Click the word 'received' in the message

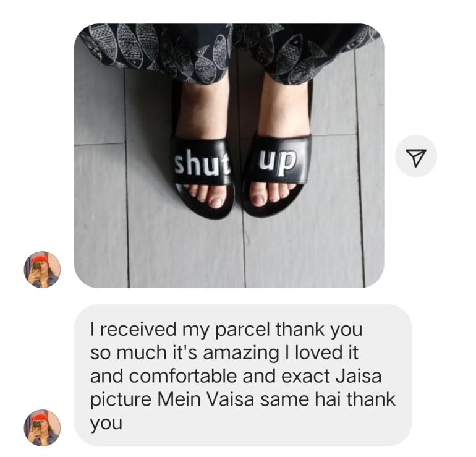click(137, 329)
